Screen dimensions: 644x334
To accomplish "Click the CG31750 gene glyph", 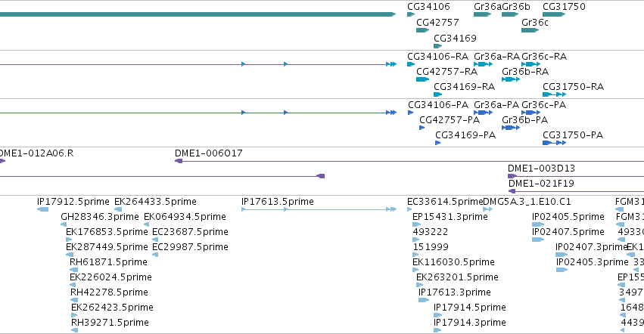I will 554,14.
